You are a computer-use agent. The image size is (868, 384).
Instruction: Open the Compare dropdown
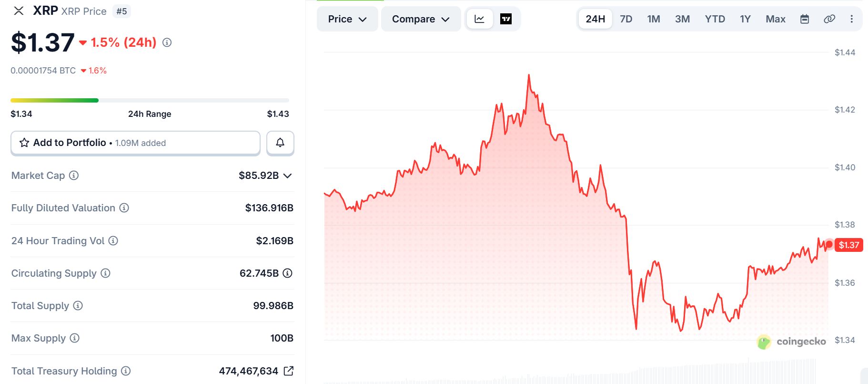point(421,19)
